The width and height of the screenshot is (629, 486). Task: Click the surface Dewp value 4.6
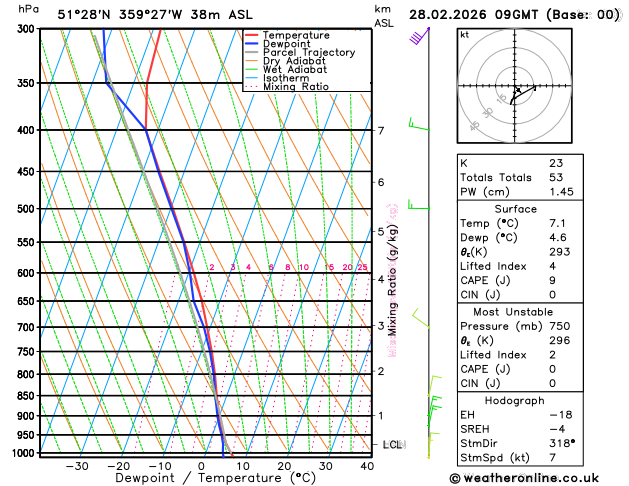point(558,237)
